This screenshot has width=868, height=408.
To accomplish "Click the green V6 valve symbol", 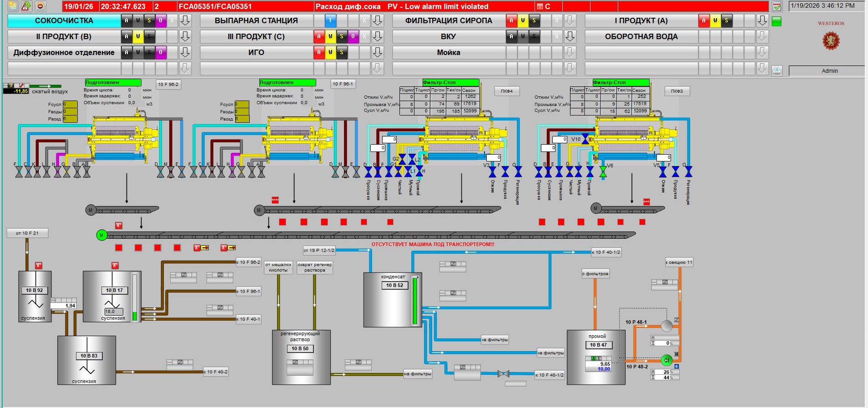I will pos(603,171).
